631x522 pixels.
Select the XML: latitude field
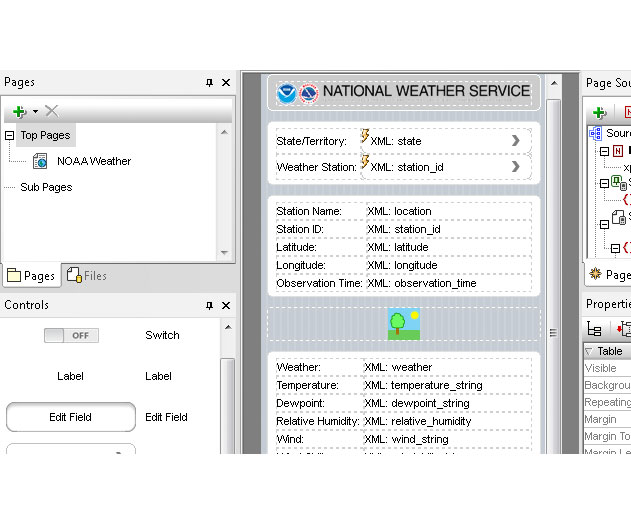tap(448, 247)
